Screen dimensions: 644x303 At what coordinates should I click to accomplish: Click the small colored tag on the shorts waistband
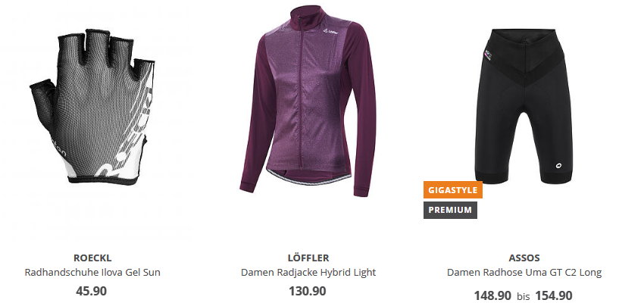pos(487,55)
